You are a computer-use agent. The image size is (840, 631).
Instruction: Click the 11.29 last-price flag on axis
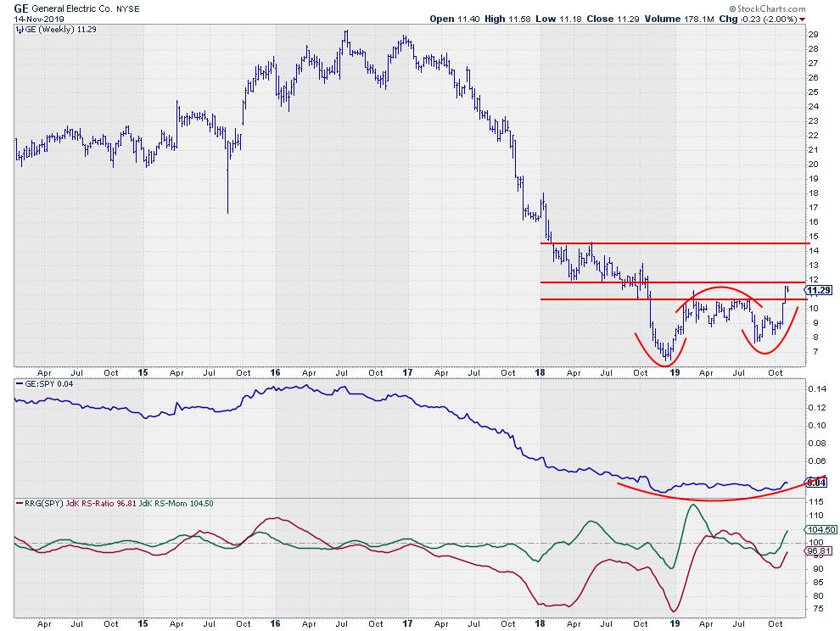coord(819,290)
